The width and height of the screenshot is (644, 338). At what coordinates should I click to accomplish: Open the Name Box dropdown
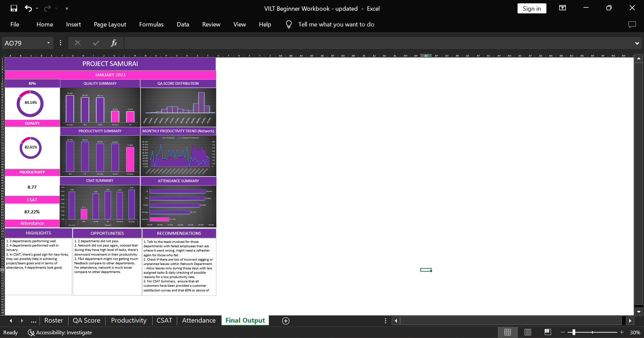pyautogui.click(x=48, y=43)
